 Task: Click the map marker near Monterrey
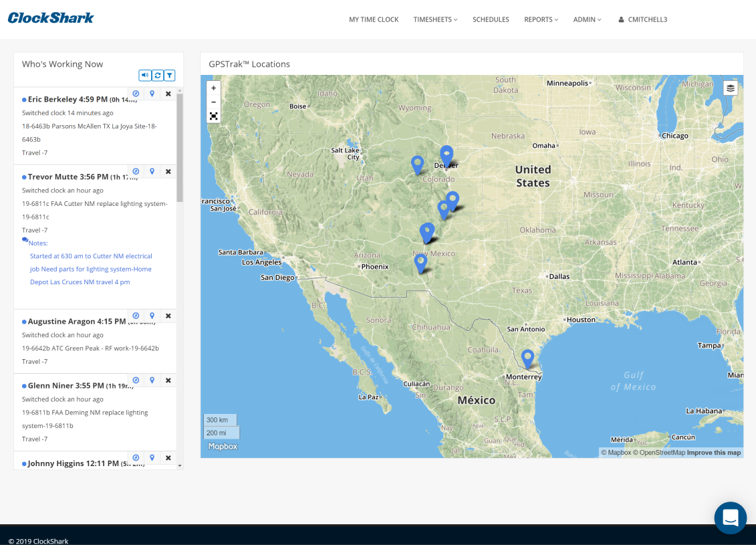(x=528, y=357)
